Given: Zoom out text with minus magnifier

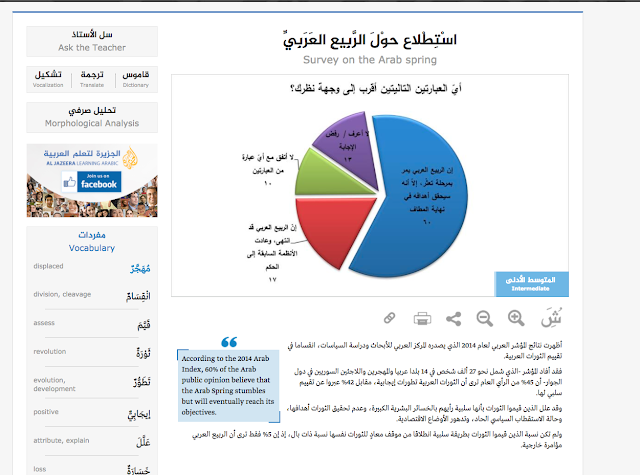Looking at the screenshot, I should click(484, 318).
